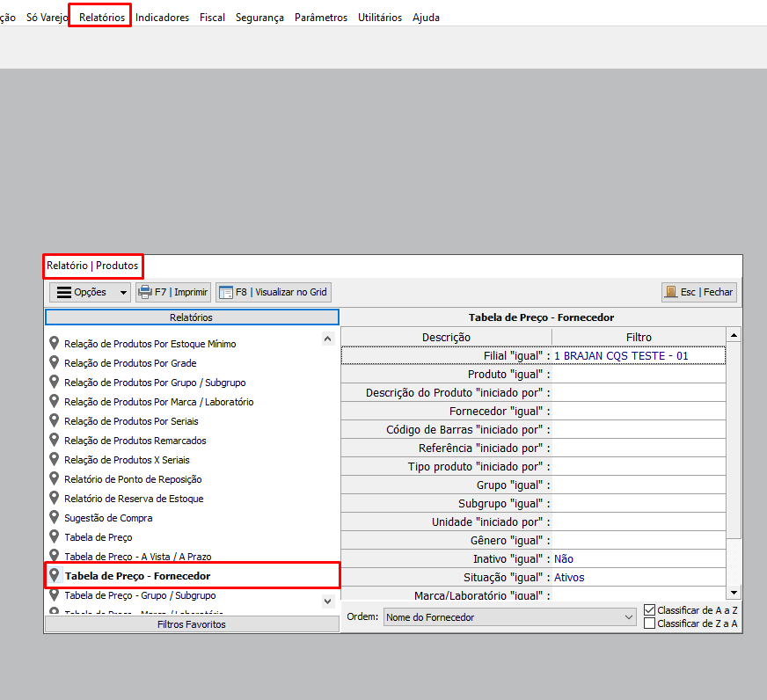Expand the Opções dropdown arrow

[122, 292]
